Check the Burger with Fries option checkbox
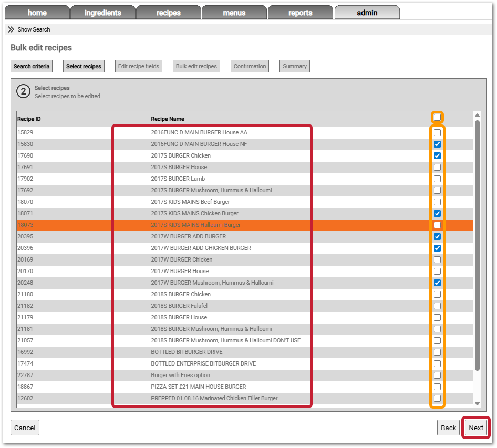497x448 pixels. (437, 376)
